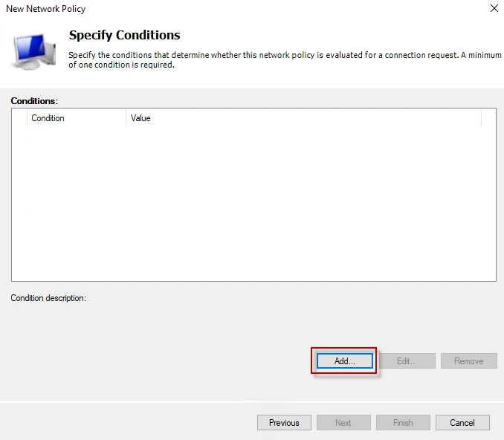Click the disabled Next button

343,423
